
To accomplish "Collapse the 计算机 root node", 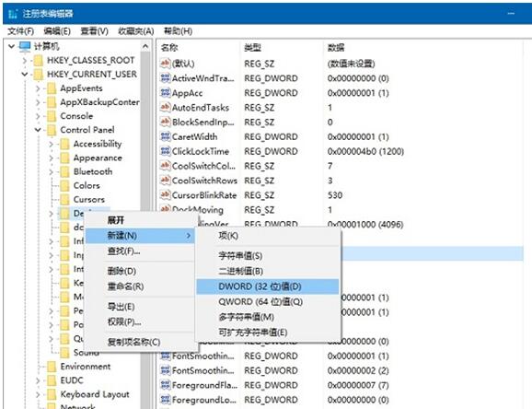I will [x=12, y=46].
